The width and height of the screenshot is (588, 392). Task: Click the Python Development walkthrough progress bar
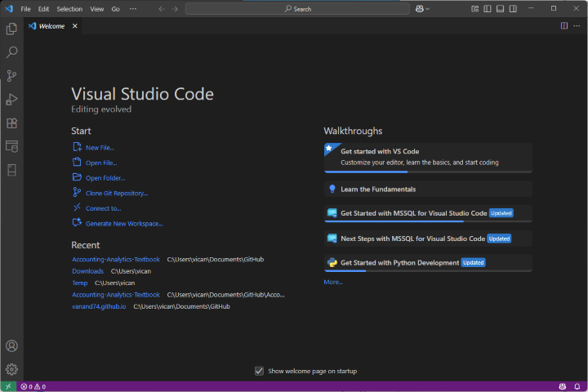[x=428, y=270]
